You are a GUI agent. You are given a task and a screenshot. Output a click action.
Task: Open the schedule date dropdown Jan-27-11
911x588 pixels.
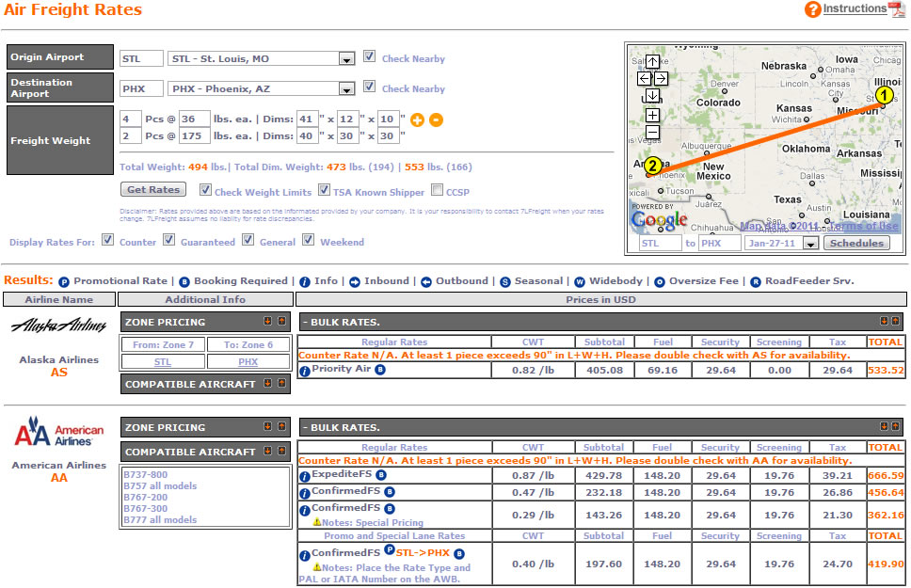(x=810, y=244)
